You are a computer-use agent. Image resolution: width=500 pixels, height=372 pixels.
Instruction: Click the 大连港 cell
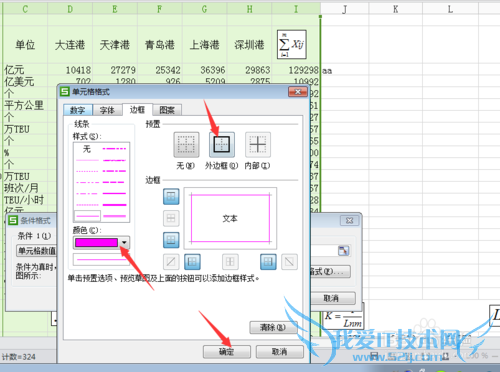click(70, 45)
